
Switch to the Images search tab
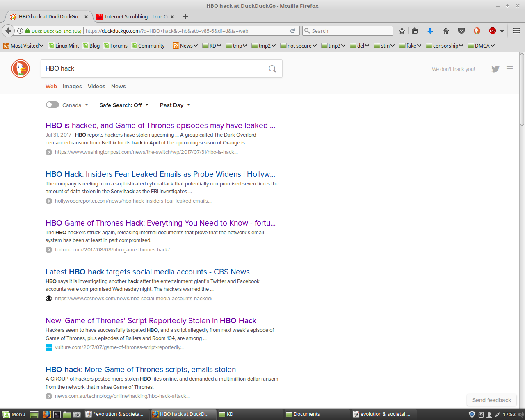click(72, 87)
